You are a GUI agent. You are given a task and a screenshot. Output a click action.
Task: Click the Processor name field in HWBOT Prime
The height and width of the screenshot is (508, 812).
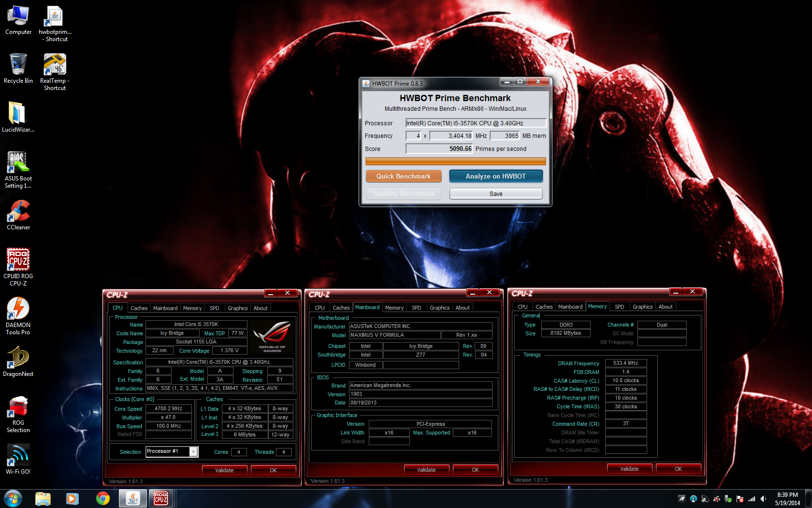tap(476, 123)
